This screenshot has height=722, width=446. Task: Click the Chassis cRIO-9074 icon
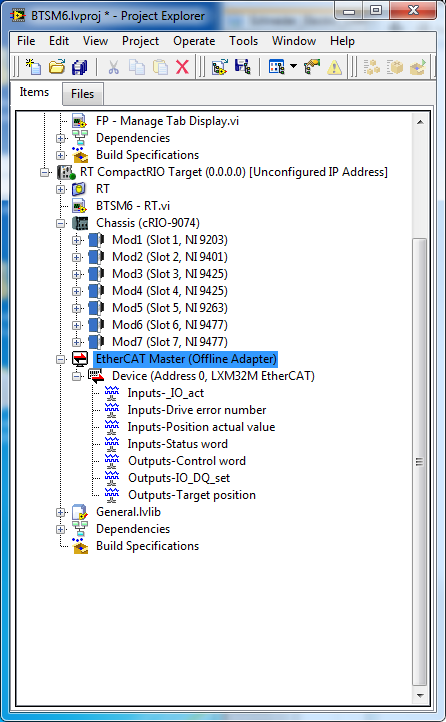point(80,223)
